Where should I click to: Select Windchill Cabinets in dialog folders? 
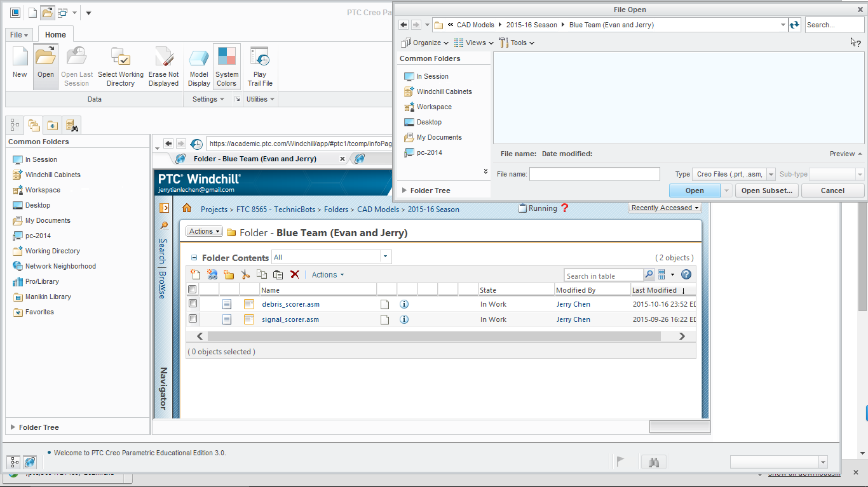[444, 91]
